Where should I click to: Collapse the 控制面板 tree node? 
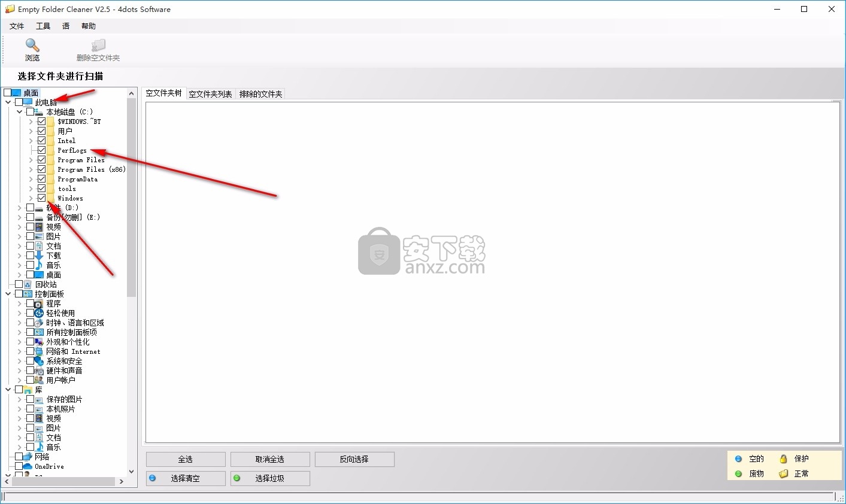8,294
